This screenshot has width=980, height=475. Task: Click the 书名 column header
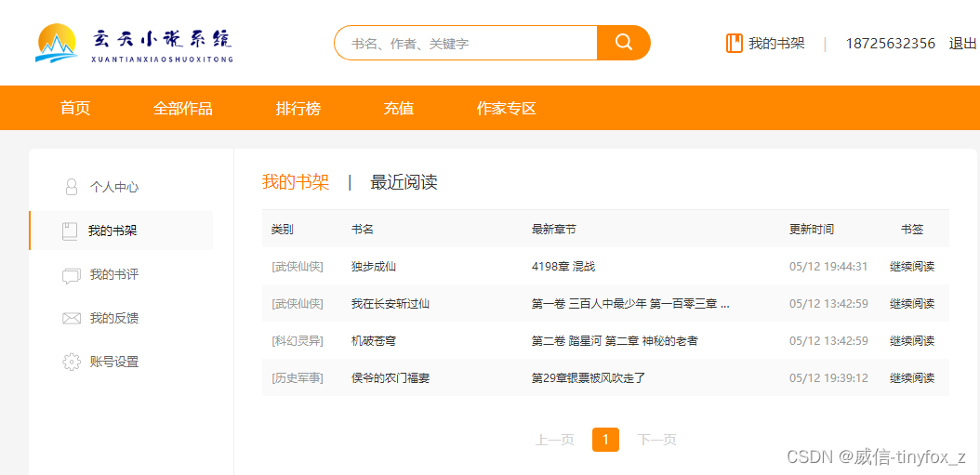click(363, 230)
